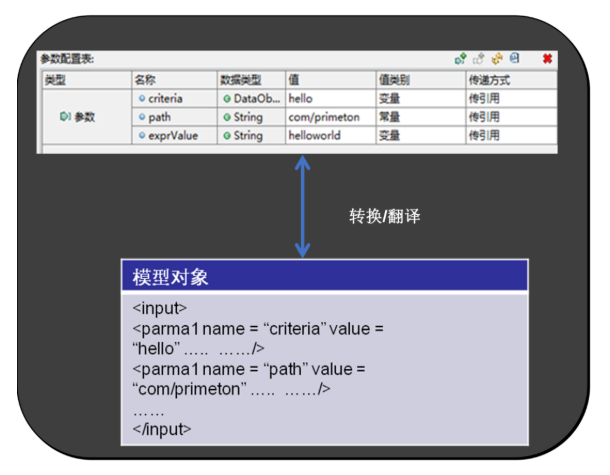Click the third orange toolbar icon
610x475 pixels.
pos(496,59)
